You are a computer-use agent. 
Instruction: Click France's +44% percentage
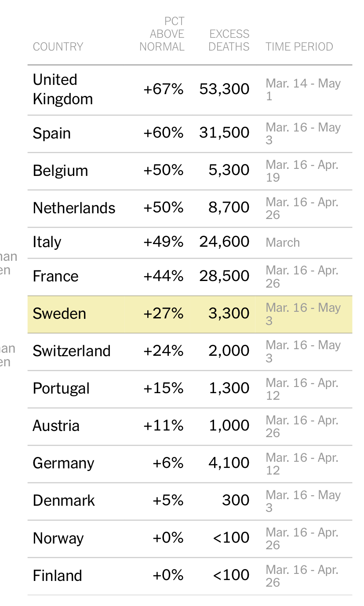[x=164, y=276]
